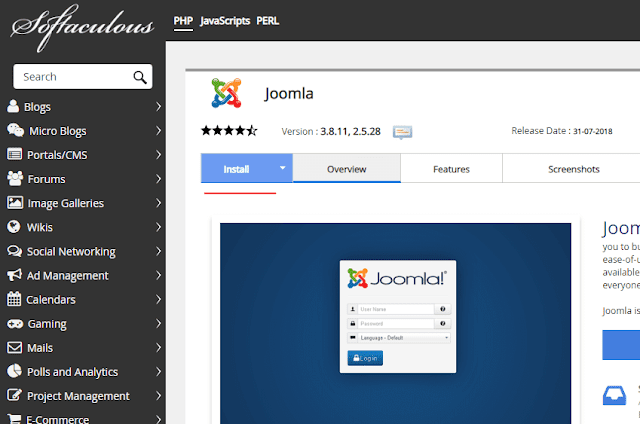
Task: Click the Portals/CMS list icon
Action: (15, 154)
